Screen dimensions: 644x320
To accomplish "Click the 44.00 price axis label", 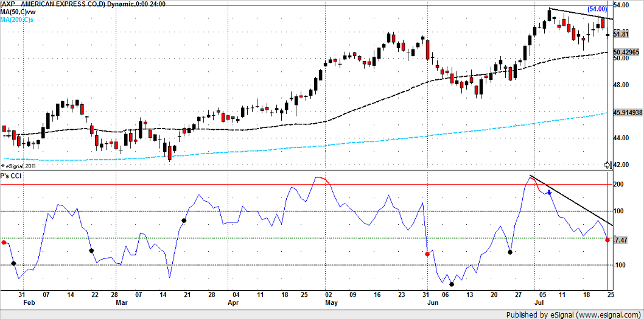I will click(621, 138).
